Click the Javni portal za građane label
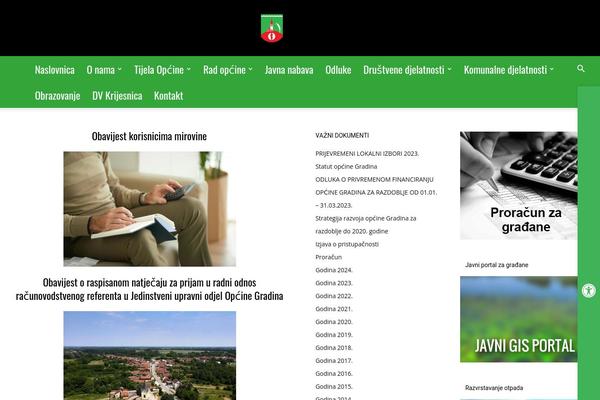This screenshot has width=600, height=400. click(x=497, y=265)
